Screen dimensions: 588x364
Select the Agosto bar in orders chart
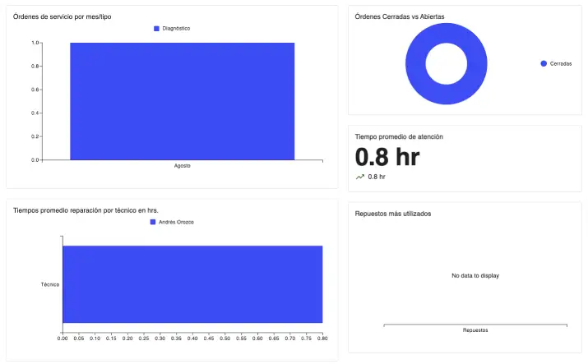click(182, 100)
